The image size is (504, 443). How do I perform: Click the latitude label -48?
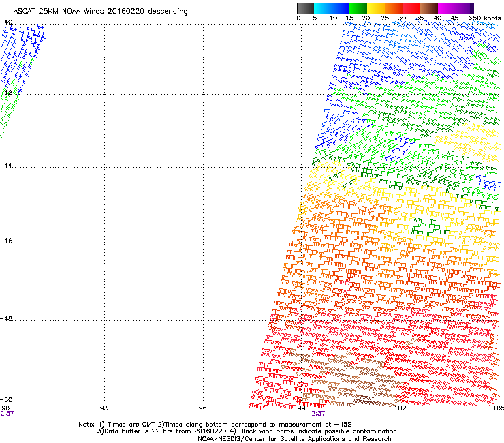(x=6, y=318)
